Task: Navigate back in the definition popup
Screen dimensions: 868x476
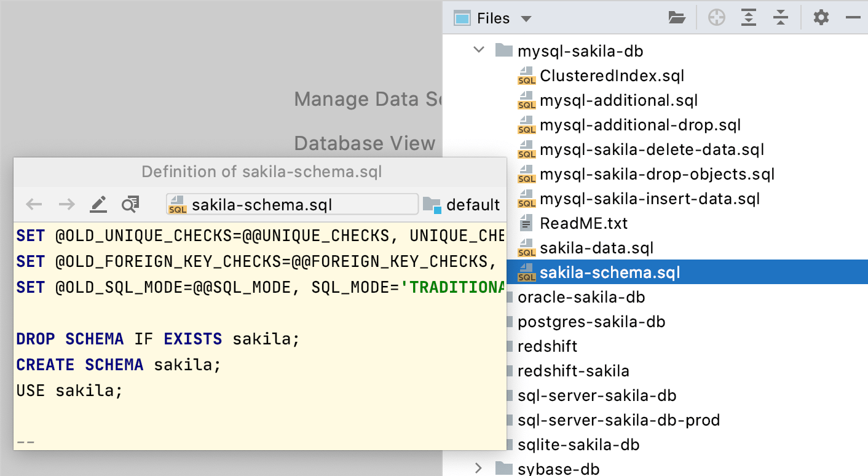Action: (x=34, y=204)
